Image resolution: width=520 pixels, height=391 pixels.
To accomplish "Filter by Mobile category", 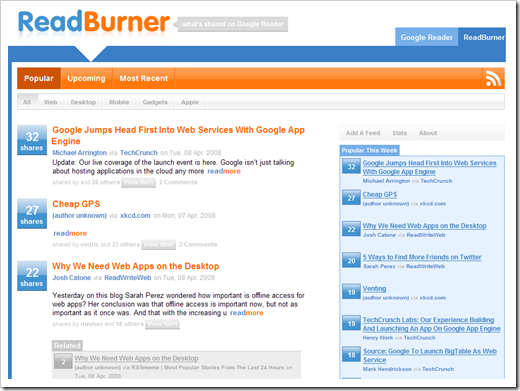I will 119,102.
